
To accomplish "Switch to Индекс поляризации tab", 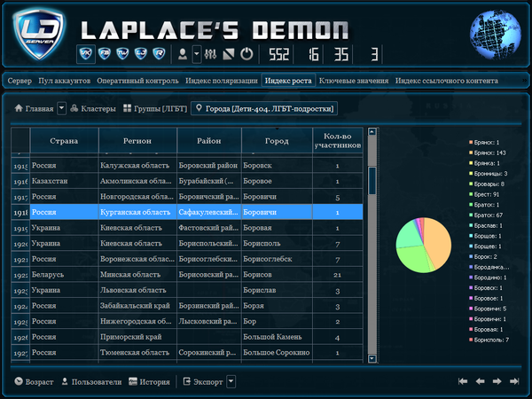I will [x=222, y=81].
